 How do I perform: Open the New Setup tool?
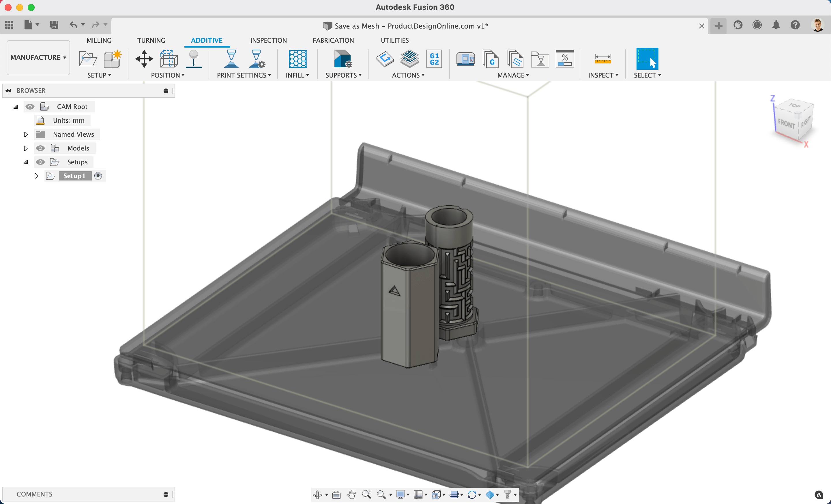click(x=112, y=59)
